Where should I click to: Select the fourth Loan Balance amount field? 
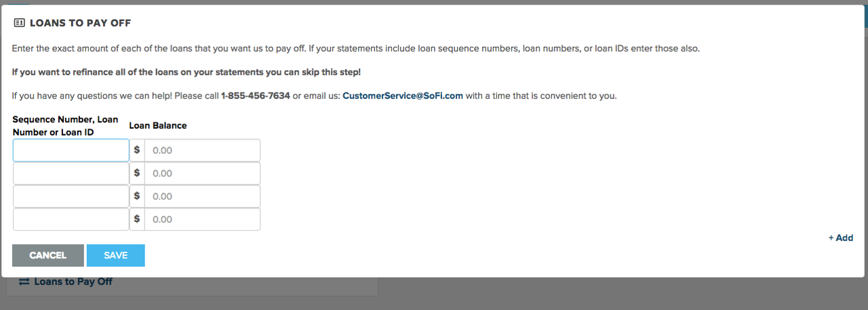202,219
